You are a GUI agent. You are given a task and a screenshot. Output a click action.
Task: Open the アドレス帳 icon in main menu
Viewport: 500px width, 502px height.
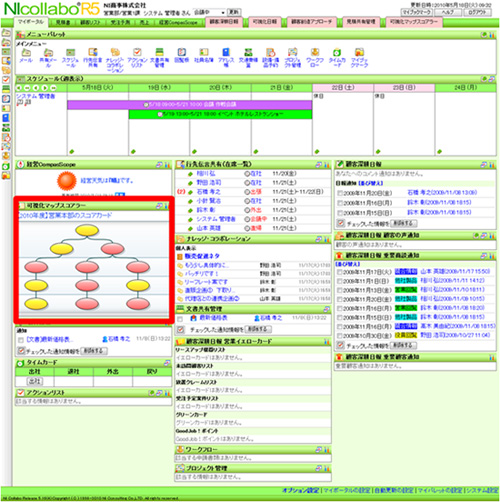tap(226, 52)
